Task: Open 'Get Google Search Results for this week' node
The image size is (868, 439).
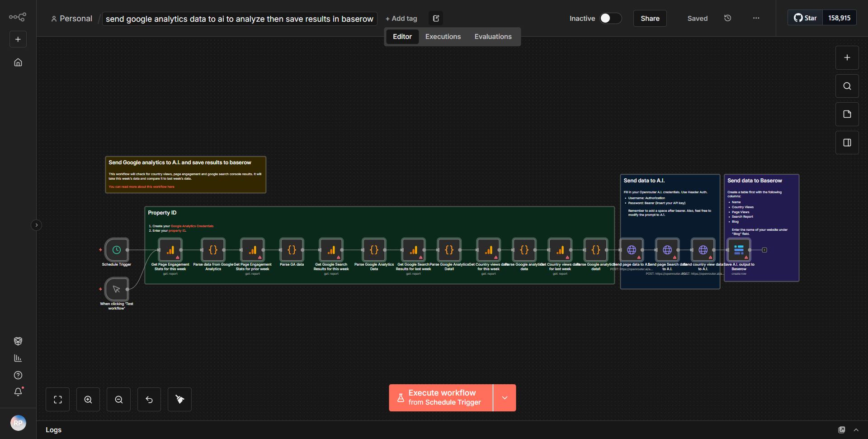Action: pyautogui.click(x=331, y=250)
